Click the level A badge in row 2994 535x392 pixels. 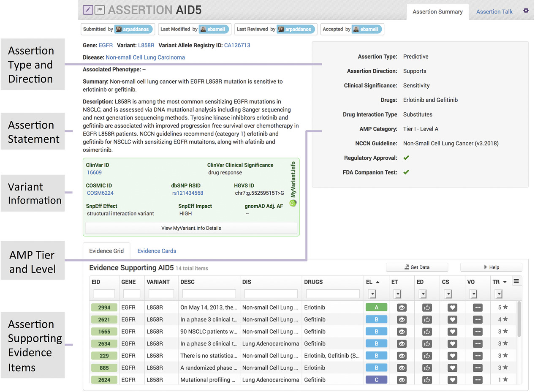[x=377, y=308]
